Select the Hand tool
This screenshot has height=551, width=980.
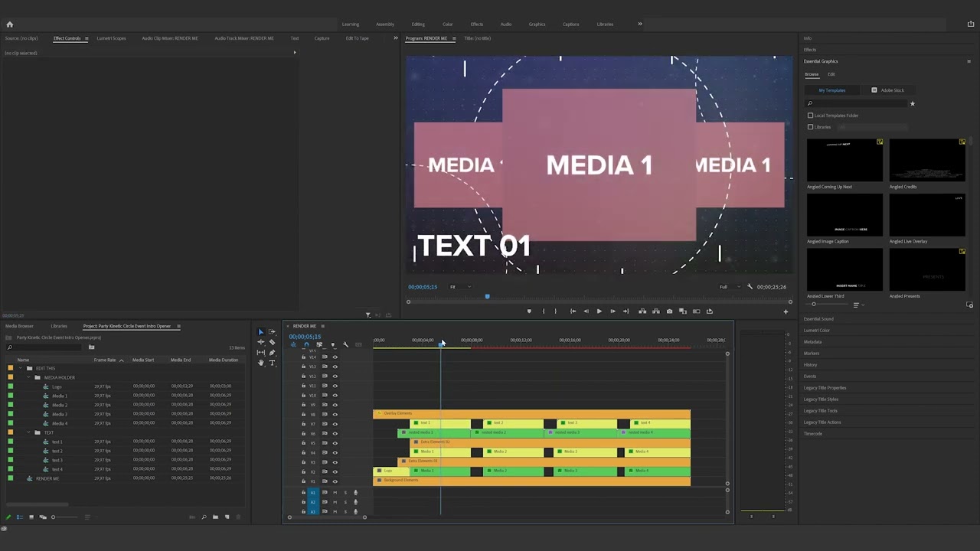[x=260, y=362]
